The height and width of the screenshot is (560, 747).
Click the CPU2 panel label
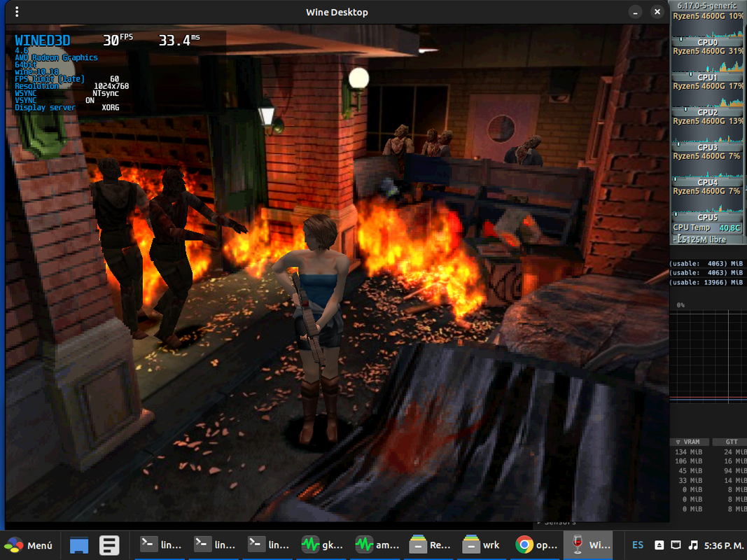click(708, 113)
